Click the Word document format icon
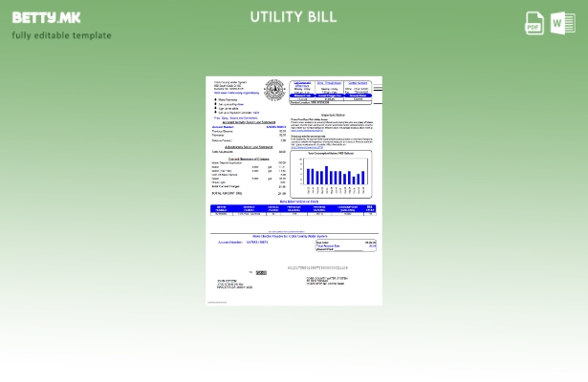 [x=563, y=24]
